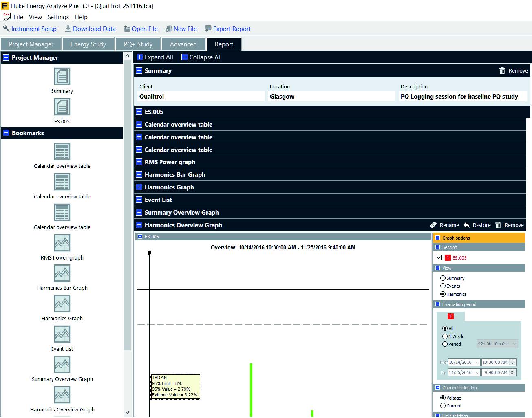Select the Events view radio button
The image size is (532, 418).
(443, 286)
